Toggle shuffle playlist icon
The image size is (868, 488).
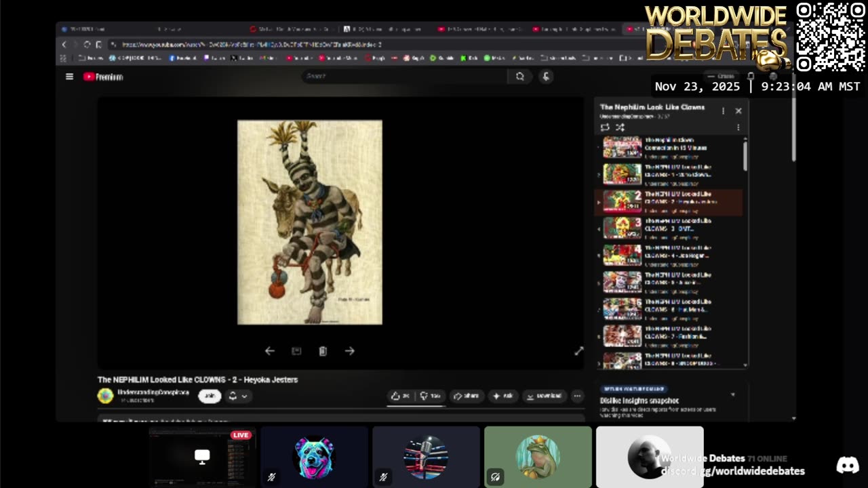(620, 127)
